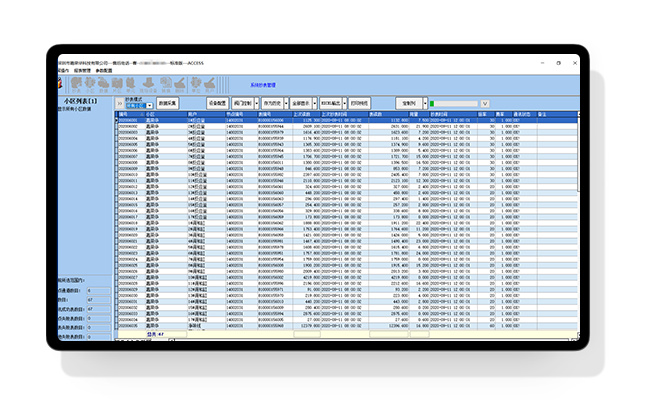Open the arrow just left of the 全部显示 button
Screen dimensions: 650x400
point(286,103)
